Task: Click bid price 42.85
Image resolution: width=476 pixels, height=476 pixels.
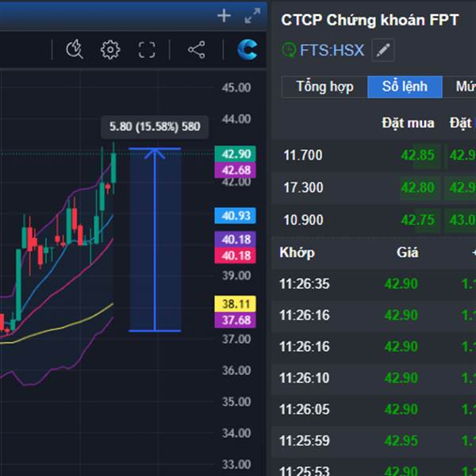Action: [x=417, y=155]
